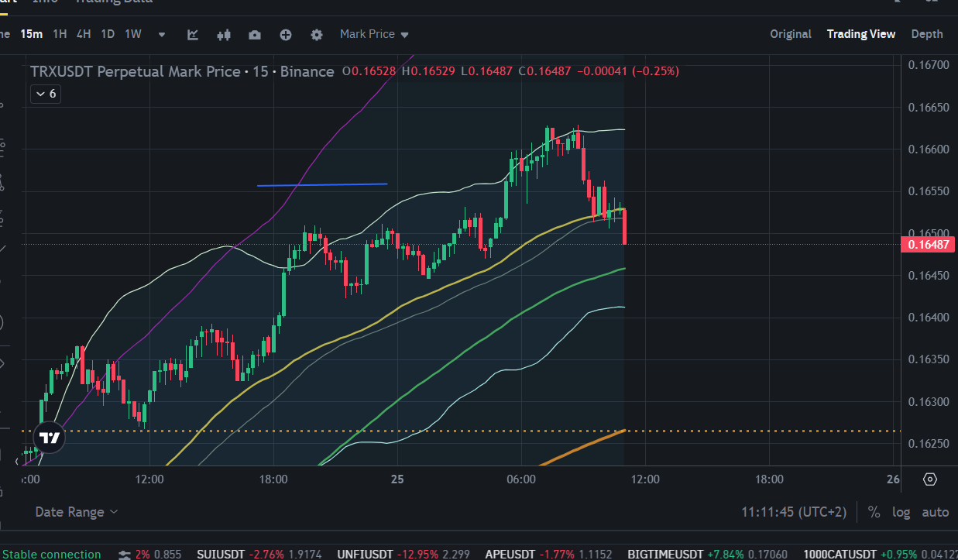Open the Date Range dropdown
Image resolution: width=958 pixels, height=560 pixels.
tap(77, 512)
